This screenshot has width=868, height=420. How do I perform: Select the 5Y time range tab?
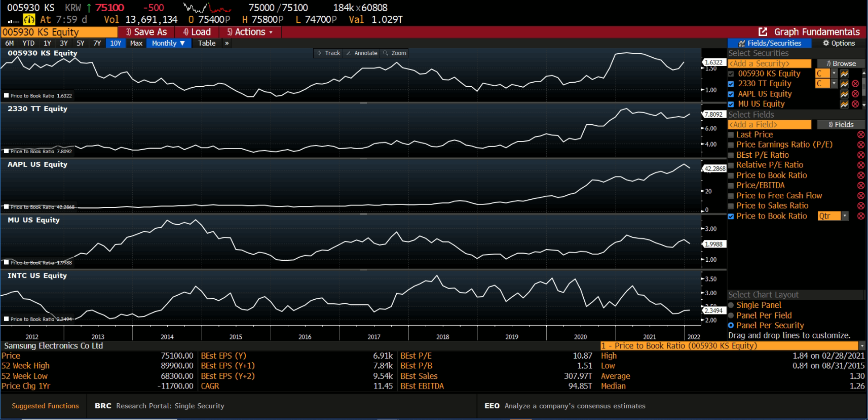click(x=80, y=44)
